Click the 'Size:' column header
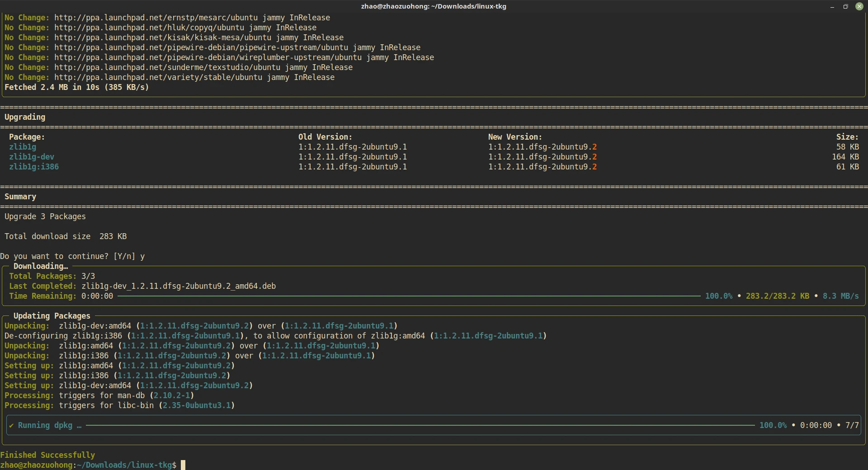This screenshot has height=470, width=868. tap(847, 137)
